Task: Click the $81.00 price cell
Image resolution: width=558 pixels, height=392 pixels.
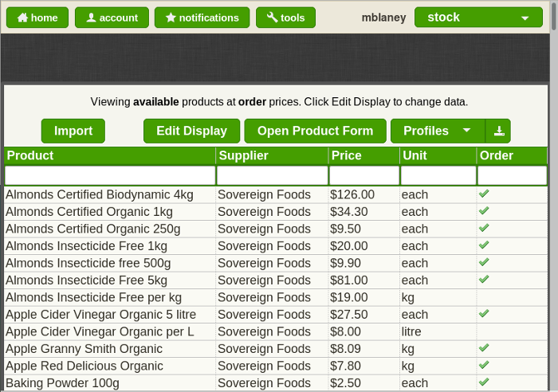Action: 364,280
